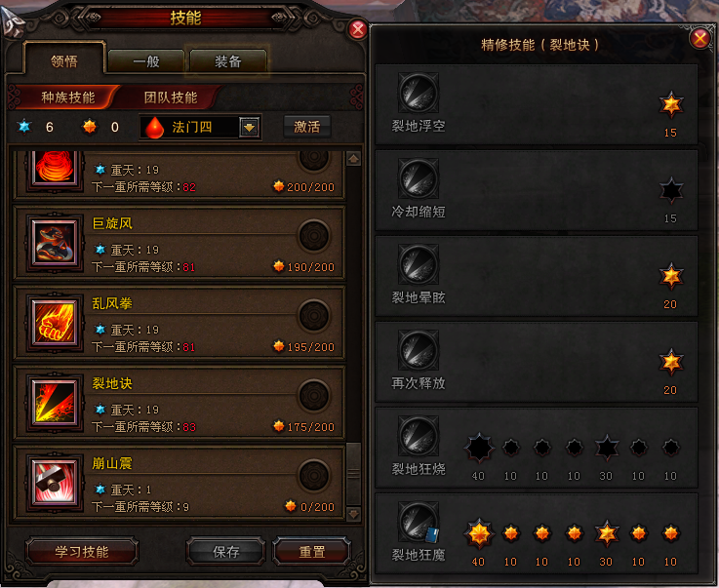Click the skill list scroll-up arrow
Viewport: 719px width, 588px height.
pos(353,159)
